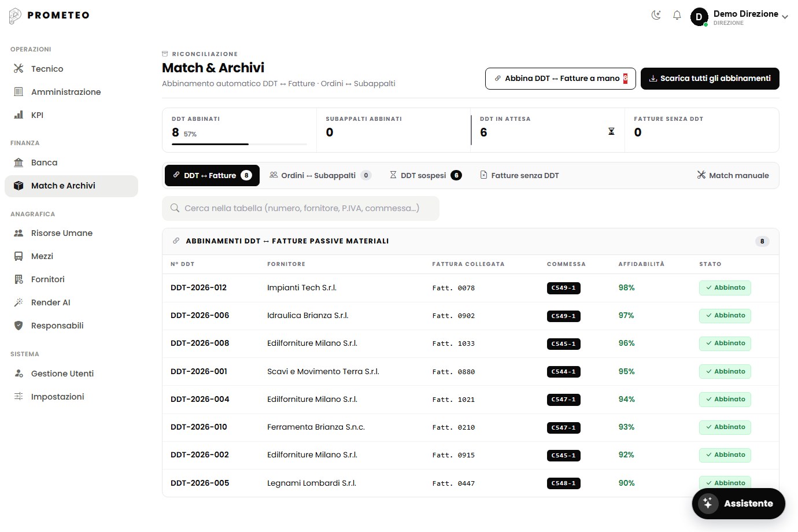
Task: Click Legnami Lombardi S.r.l. supplier
Action: (x=312, y=483)
